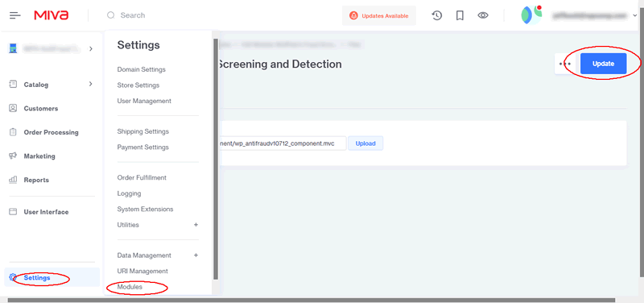The height and width of the screenshot is (303, 644).
Task: Click the blue Update button
Action: pos(603,64)
